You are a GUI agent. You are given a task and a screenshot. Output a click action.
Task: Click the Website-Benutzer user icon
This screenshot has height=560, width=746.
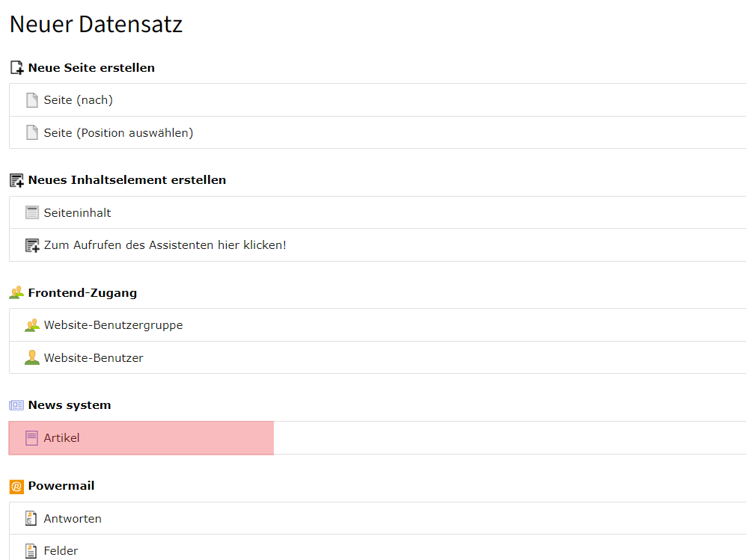click(x=31, y=358)
